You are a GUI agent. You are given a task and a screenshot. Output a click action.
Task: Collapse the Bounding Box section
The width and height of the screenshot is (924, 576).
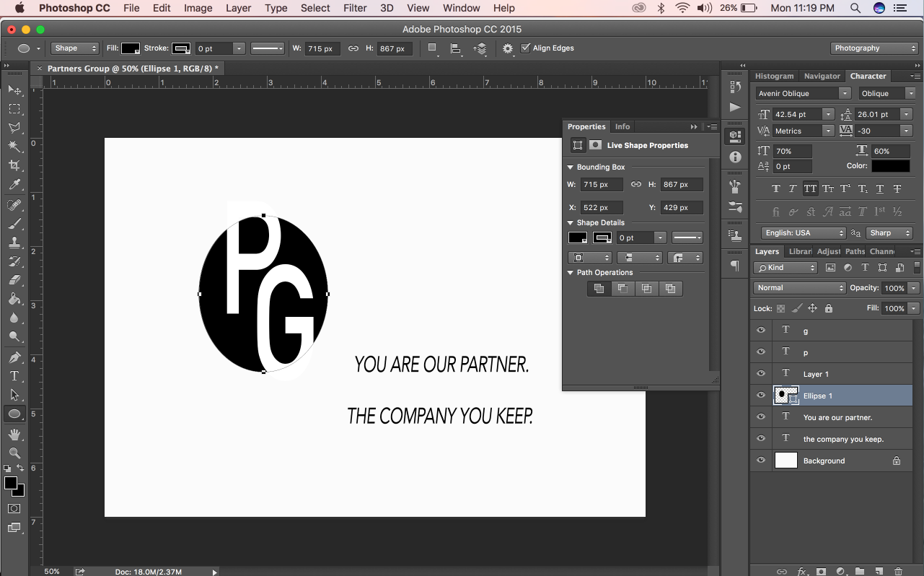[x=571, y=167]
